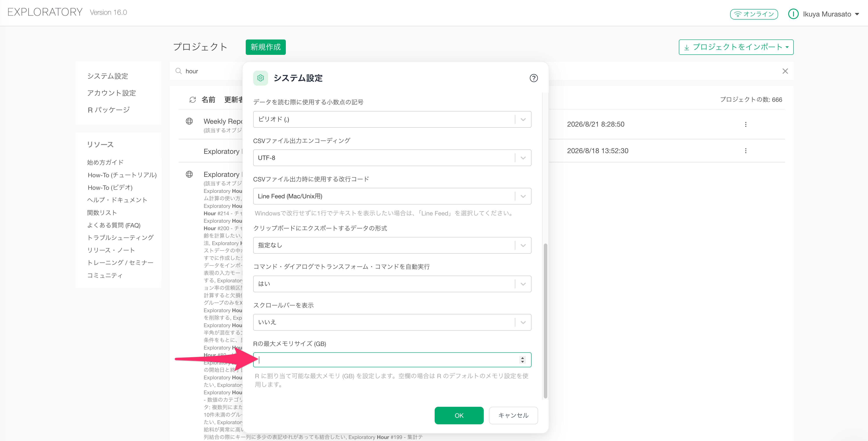Click the stepper arrows on the R memory field

click(x=523, y=360)
